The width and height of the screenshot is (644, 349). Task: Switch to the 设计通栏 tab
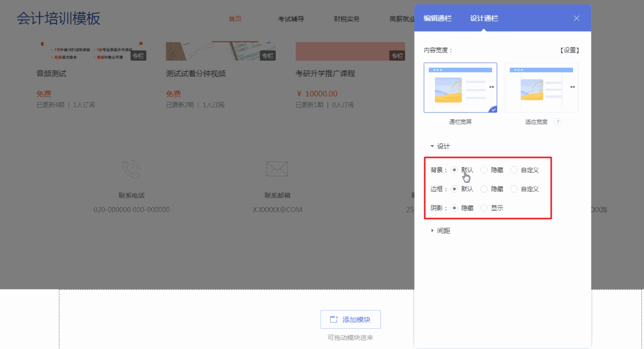(x=484, y=18)
